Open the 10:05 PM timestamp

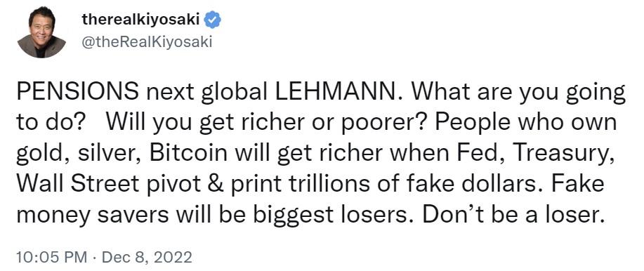52,258
